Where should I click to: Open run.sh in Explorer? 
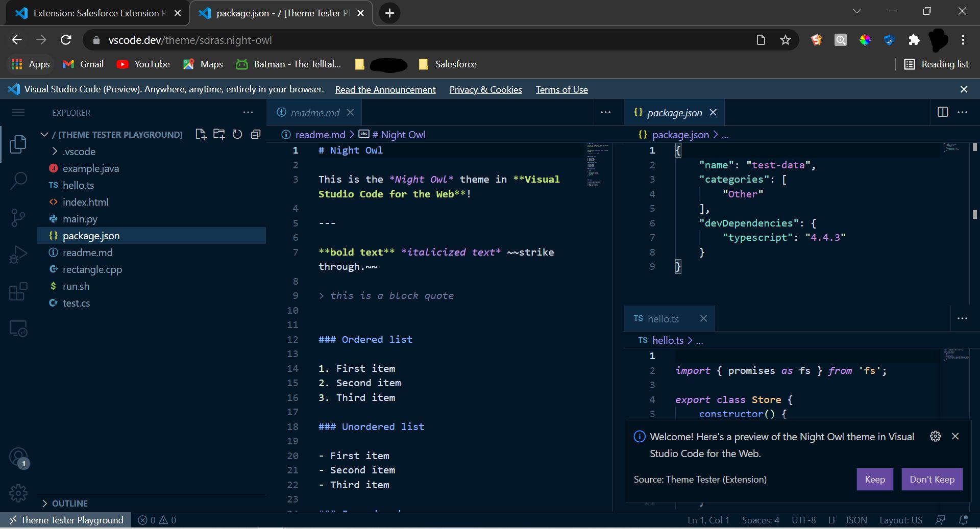(152, 286)
